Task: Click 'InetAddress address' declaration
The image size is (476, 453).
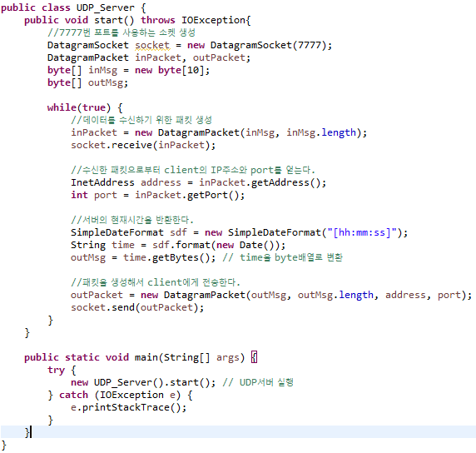Action: pos(126,182)
